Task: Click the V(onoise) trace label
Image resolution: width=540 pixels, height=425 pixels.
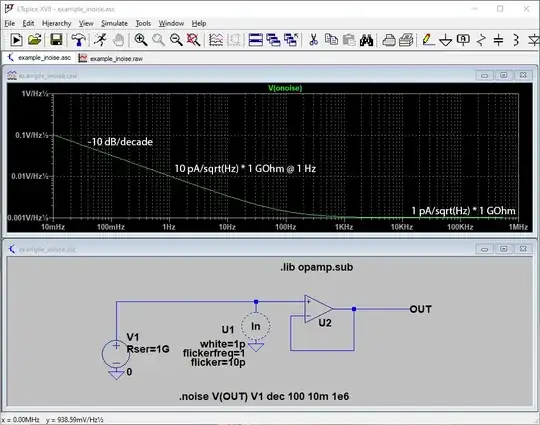Action: (x=285, y=88)
